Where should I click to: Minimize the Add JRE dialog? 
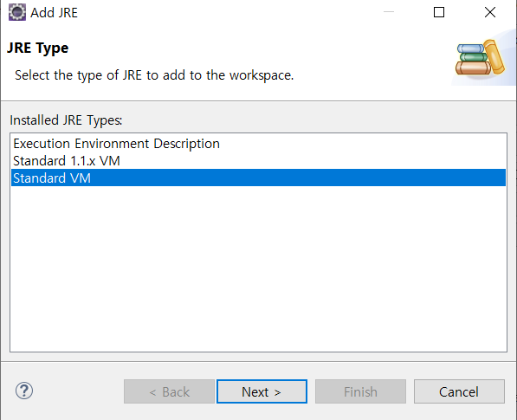click(x=389, y=12)
